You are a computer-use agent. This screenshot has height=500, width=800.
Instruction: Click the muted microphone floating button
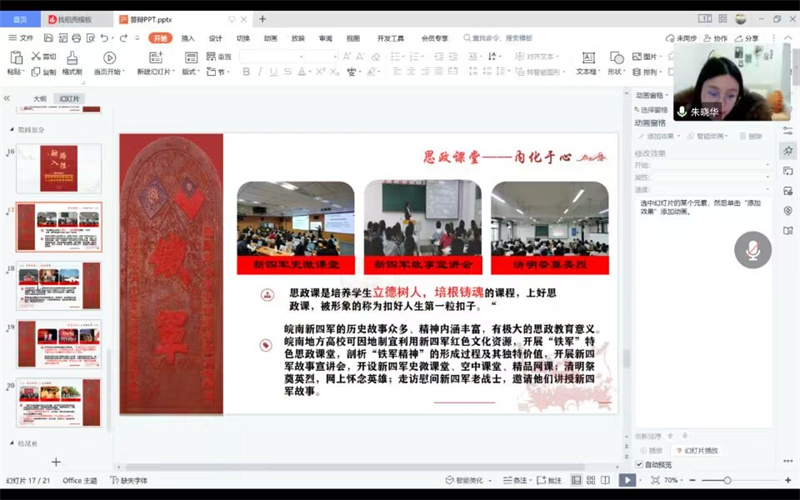pyautogui.click(x=752, y=250)
